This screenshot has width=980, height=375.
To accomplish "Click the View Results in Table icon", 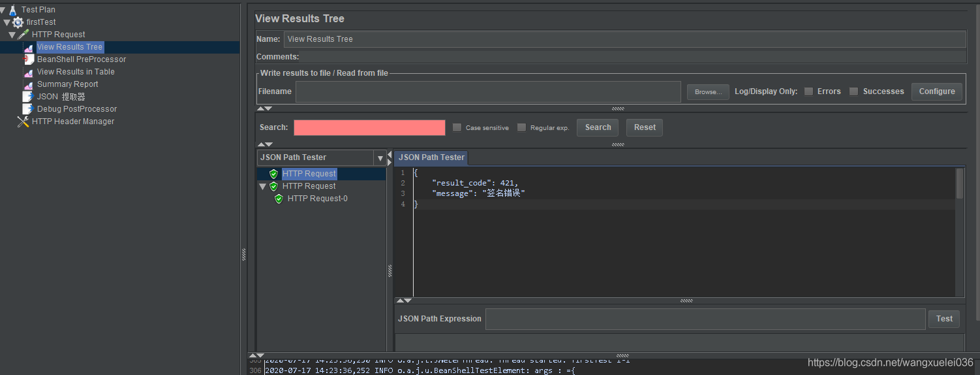I will (28, 72).
